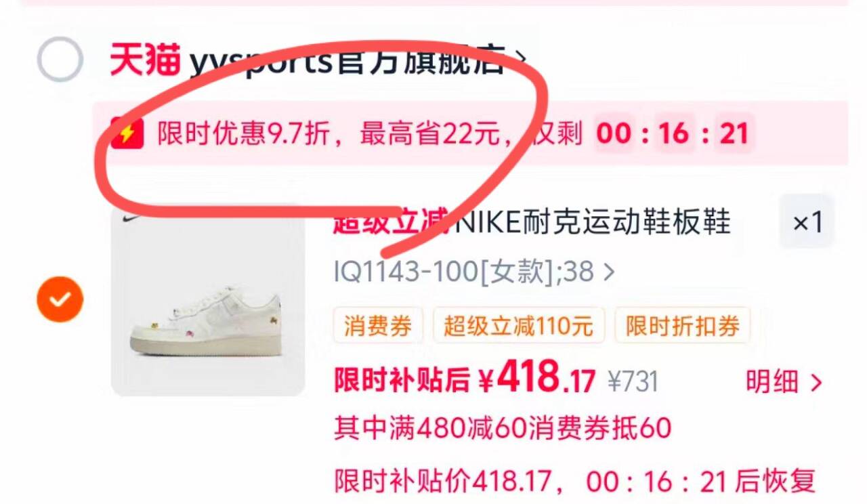Tap the 超级立减110元 tag
This screenshot has height=504, width=867.
tap(518, 326)
